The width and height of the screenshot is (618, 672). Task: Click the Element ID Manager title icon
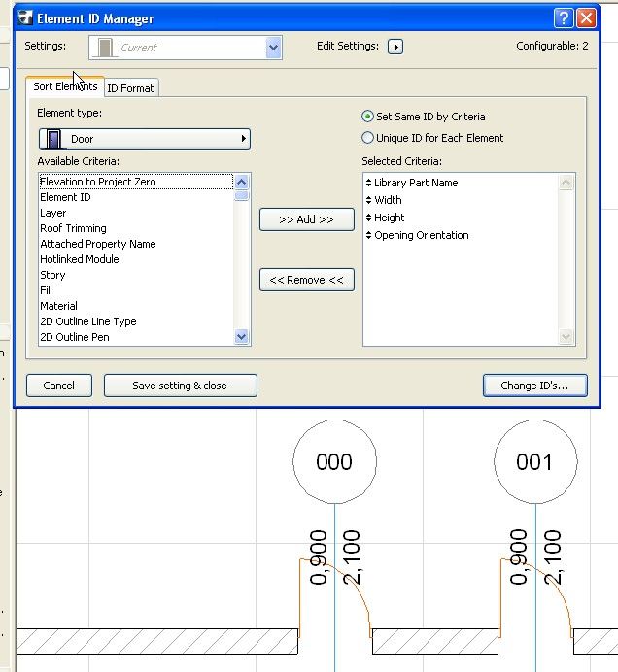tap(25, 17)
